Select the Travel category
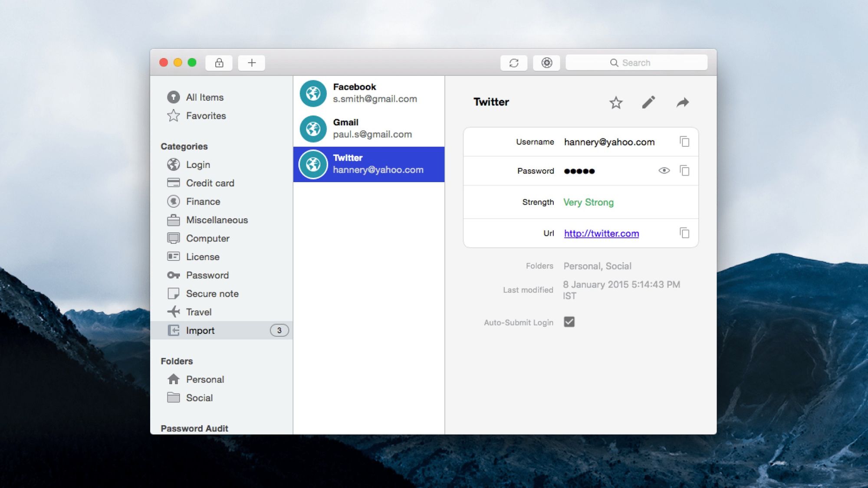 [x=199, y=312]
